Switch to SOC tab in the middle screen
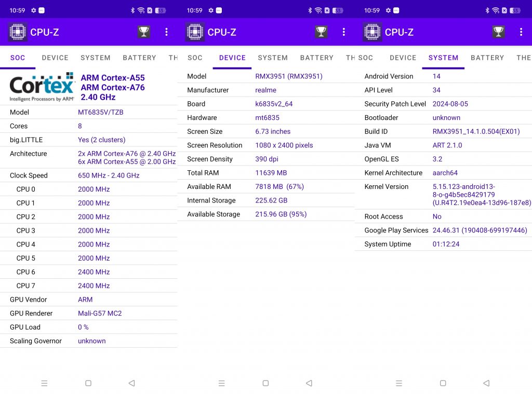 click(x=195, y=58)
